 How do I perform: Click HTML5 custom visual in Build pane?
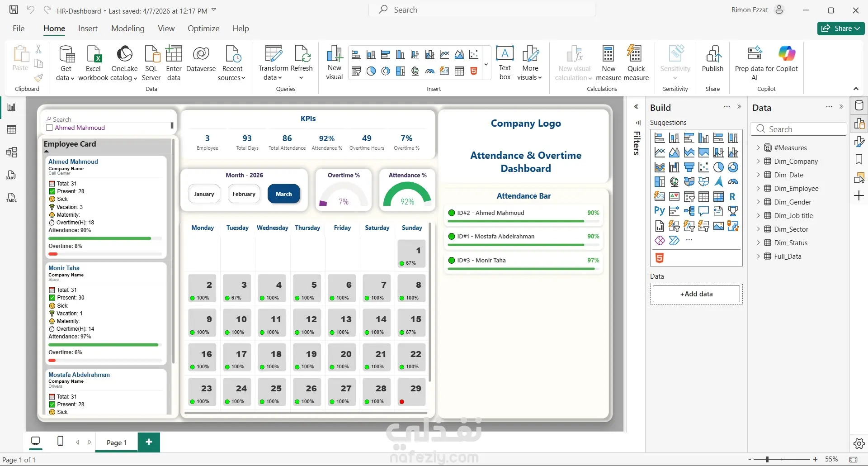[x=660, y=258]
